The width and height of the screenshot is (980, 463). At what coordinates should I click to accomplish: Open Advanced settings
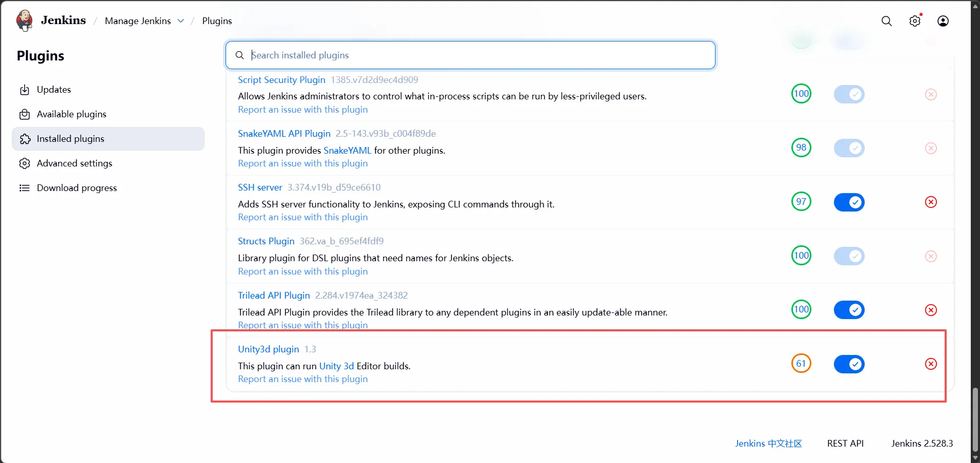[108, 163]
